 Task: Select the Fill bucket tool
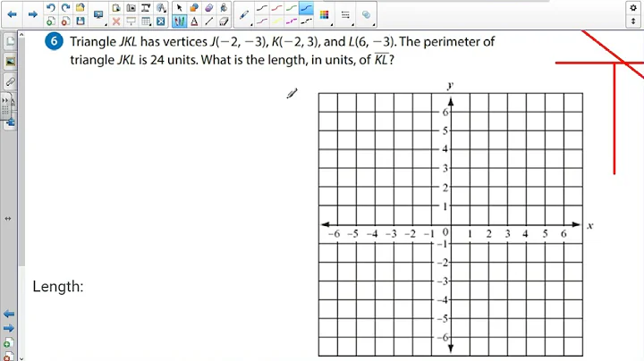pos(224,8)
